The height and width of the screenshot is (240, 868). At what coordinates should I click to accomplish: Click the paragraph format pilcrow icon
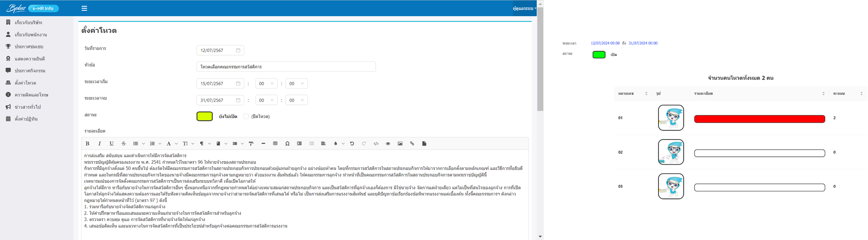point(202,143)
